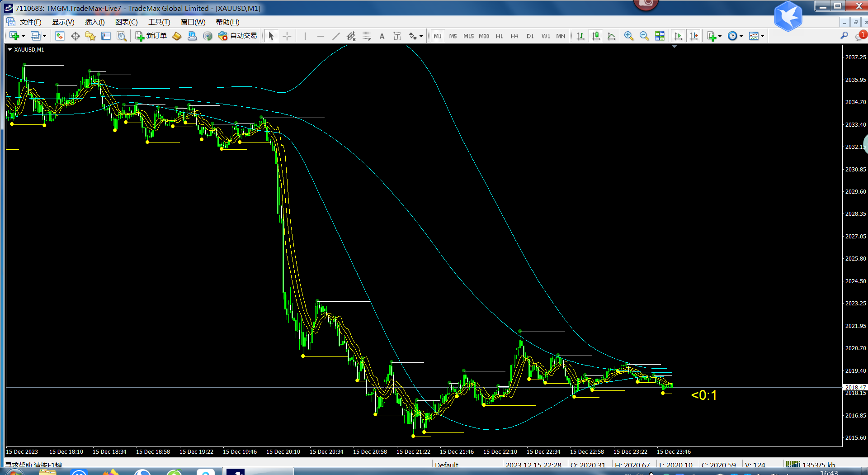This screenshot has height=475, width=868.
Task: Open the 文件(F) menu
Action: (30, 22)
